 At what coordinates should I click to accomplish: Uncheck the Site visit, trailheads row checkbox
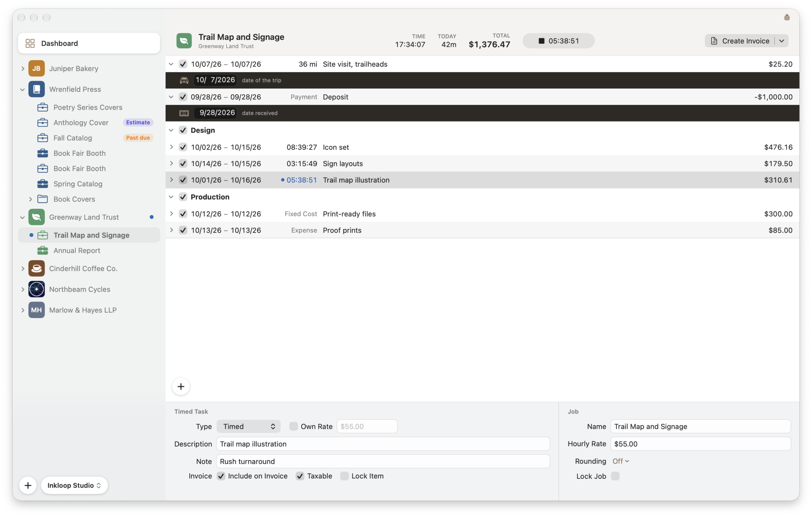click(x=183, y=64)
